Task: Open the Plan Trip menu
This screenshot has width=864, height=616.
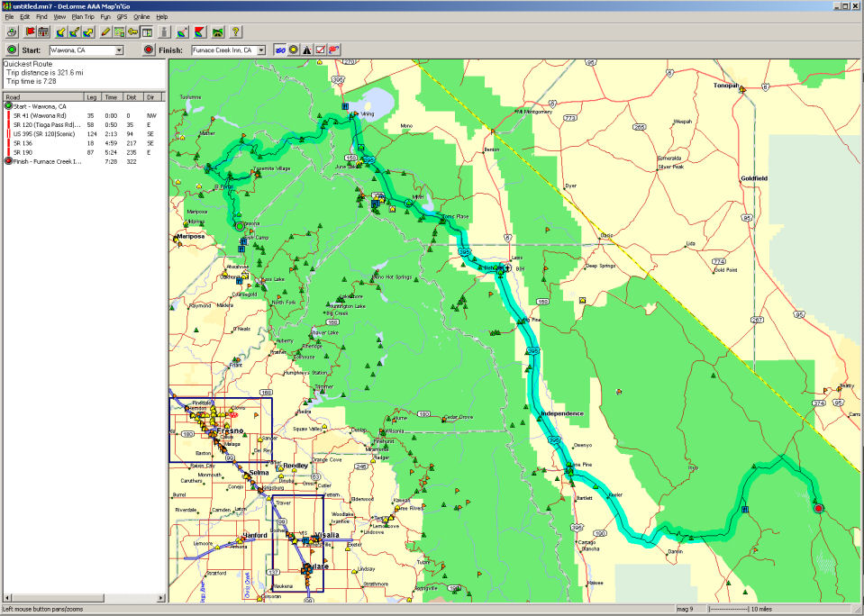Action: coord(83,17)
